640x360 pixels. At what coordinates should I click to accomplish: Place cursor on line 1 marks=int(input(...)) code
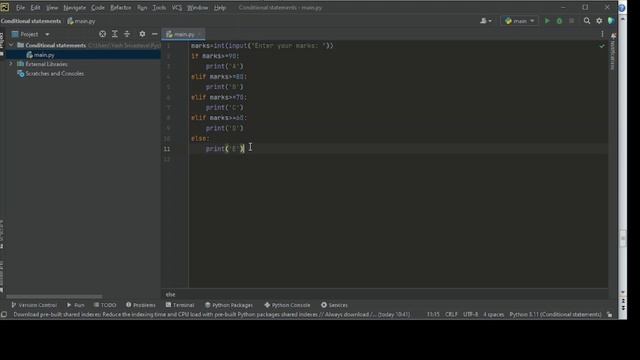point(262,46)
